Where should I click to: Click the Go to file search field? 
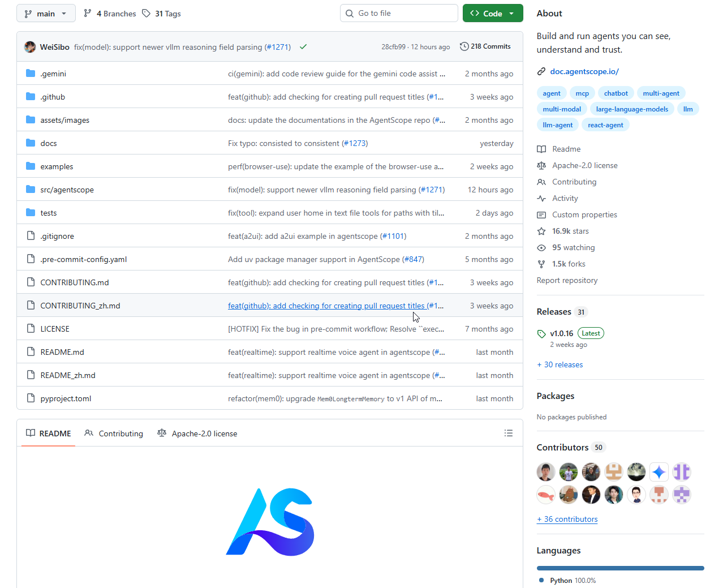click(x=399, y=13)
